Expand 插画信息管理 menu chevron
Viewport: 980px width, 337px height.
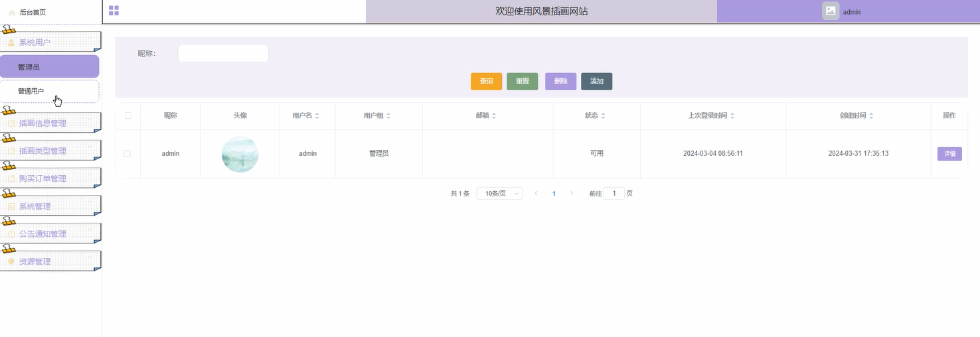click(90, 120)
